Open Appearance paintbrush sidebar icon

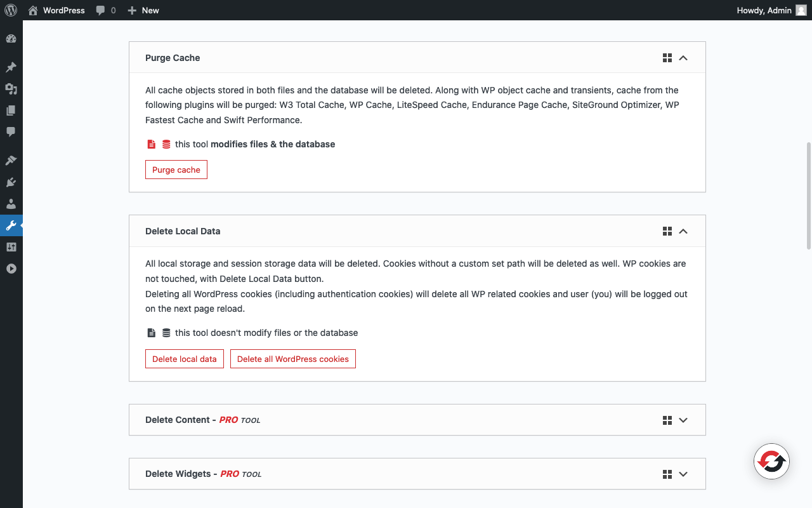click(x=11, y=161)
